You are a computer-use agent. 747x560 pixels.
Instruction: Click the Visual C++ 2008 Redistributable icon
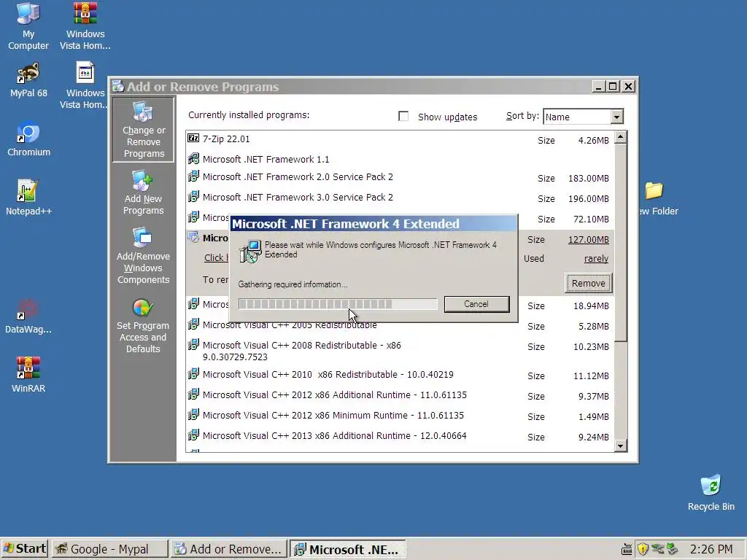(193, 344)
